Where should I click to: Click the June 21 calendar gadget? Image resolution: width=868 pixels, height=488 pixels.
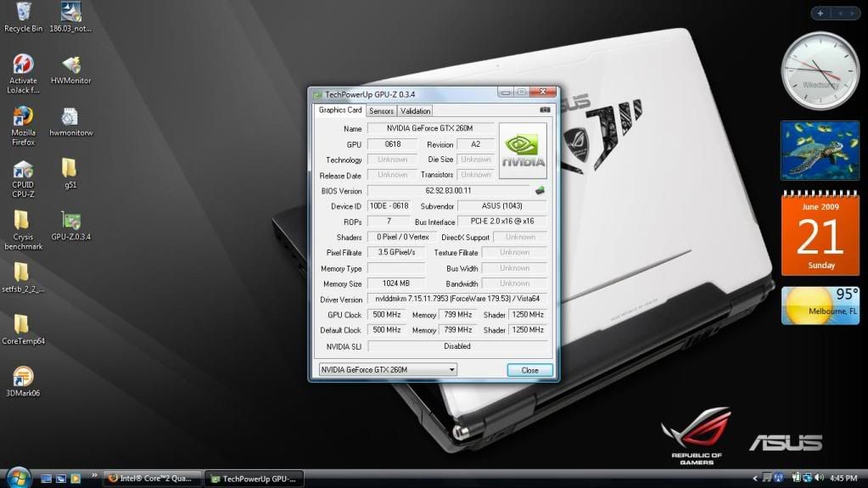(820, 233)
